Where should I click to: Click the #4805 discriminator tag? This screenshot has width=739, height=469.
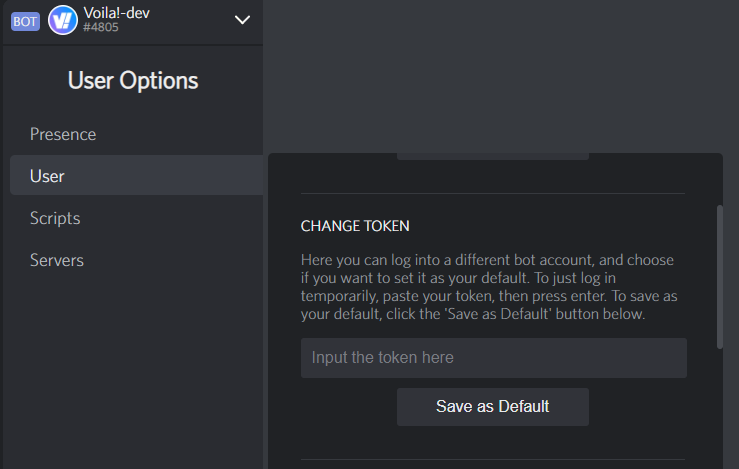(x=100, y=29)
